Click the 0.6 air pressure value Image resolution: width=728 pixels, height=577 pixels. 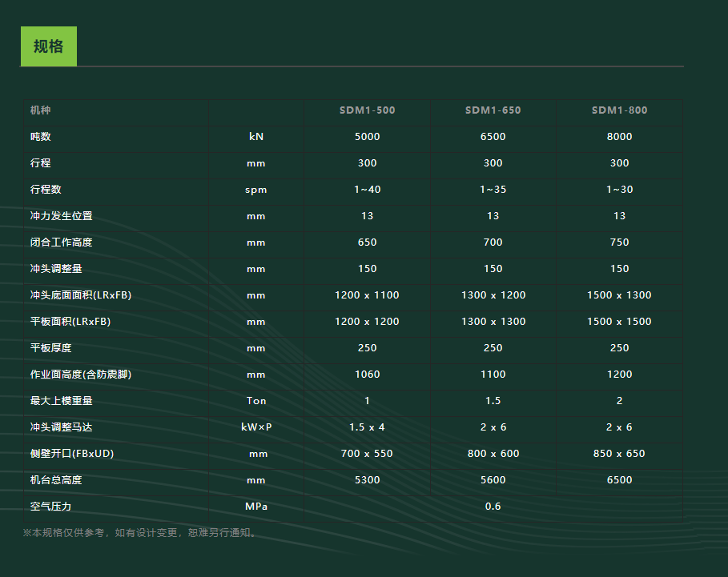pos(493,507)
